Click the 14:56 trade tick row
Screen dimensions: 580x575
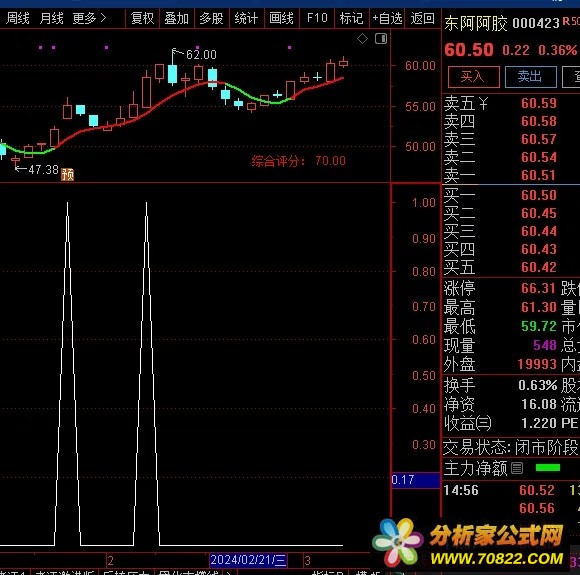[x=511, y=490]
